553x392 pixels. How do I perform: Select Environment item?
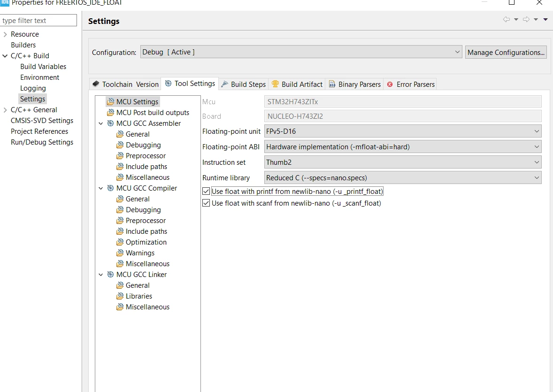(39, 77)
